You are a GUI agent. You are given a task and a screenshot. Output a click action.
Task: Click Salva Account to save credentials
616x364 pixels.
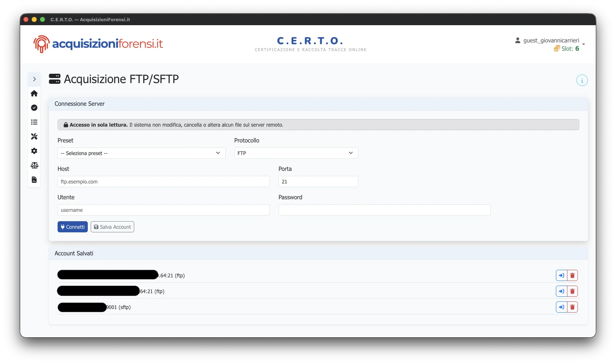pyautogui.click(x=112, y=227)
